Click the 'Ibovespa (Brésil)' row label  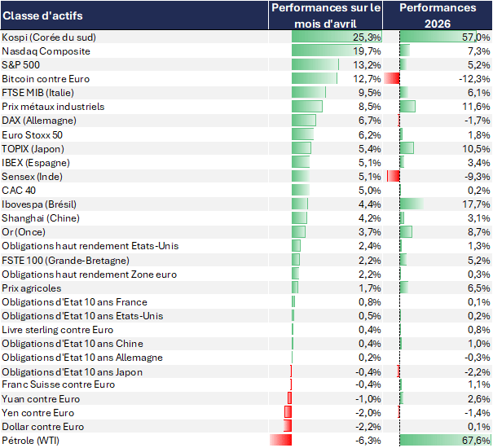pyautogui.click(x=39, y=204)
